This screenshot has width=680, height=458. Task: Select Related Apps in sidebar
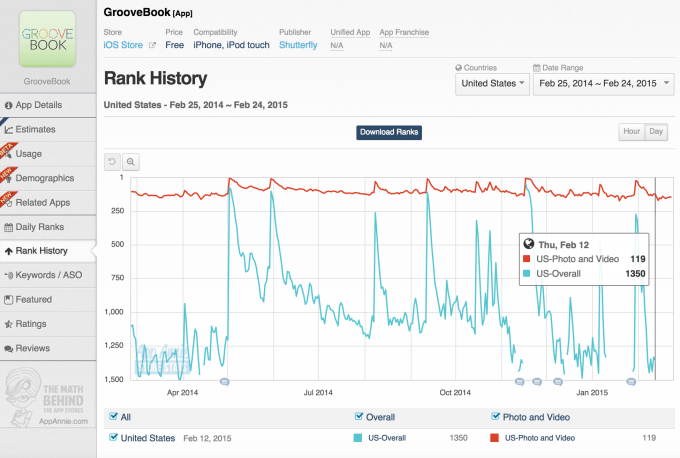click(48, 203)
